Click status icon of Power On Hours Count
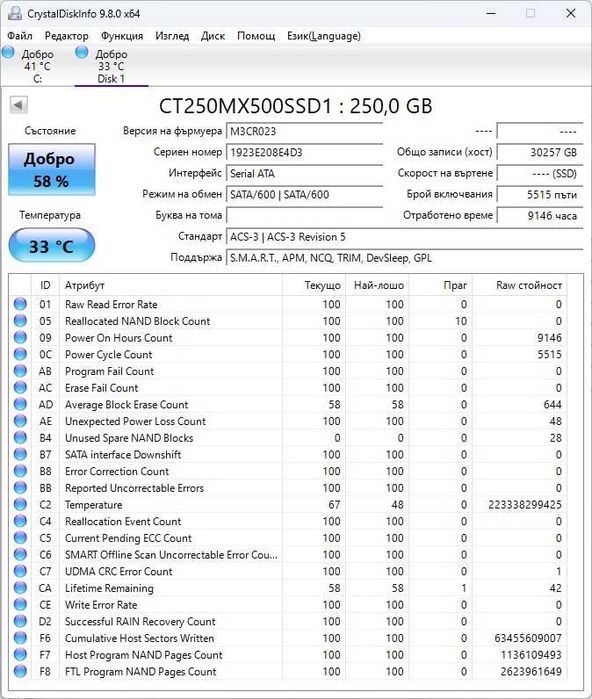The height and width of the screenshot is (699, 592). [x=20, y=337]
